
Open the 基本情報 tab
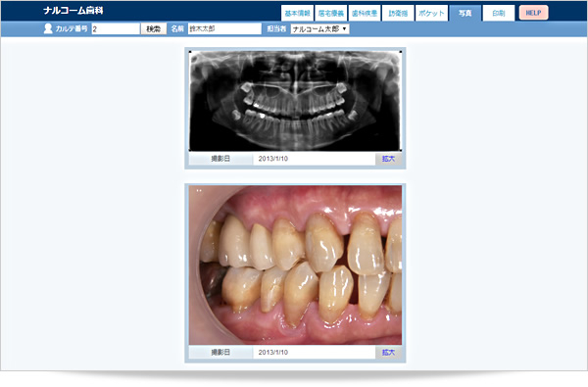[297, 13]
